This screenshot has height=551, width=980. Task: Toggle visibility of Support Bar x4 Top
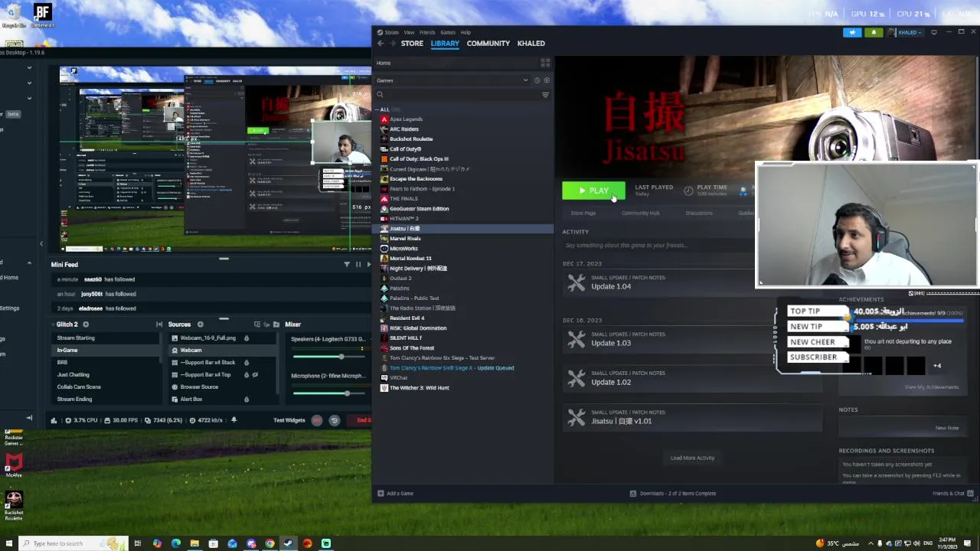point(255,375)
